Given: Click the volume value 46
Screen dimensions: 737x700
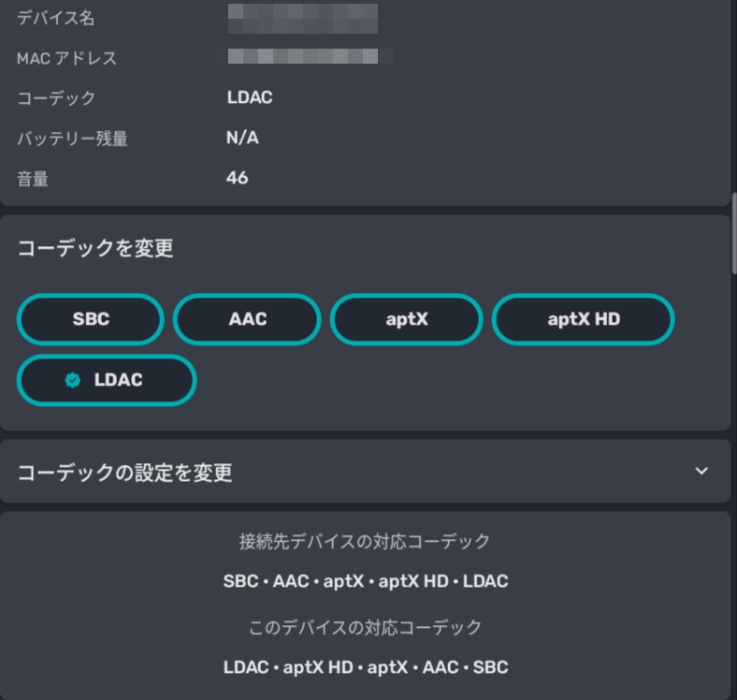Looking at the screenshot, I should (x=238, y=177).
